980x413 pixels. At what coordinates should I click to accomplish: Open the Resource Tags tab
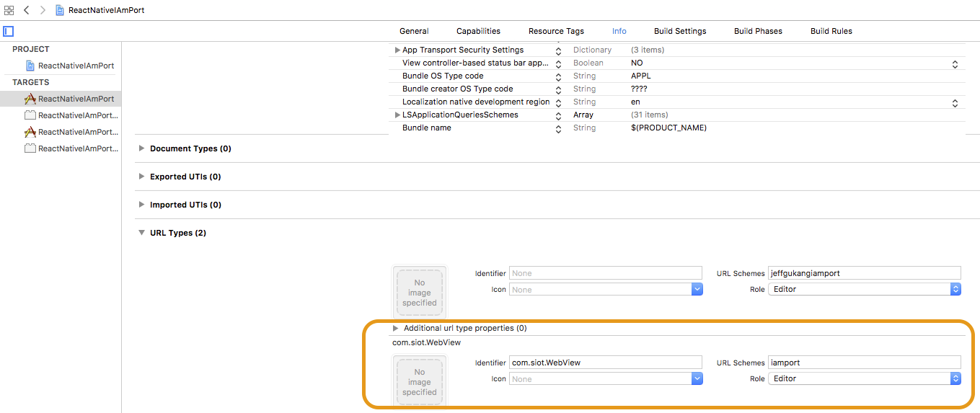556,31
